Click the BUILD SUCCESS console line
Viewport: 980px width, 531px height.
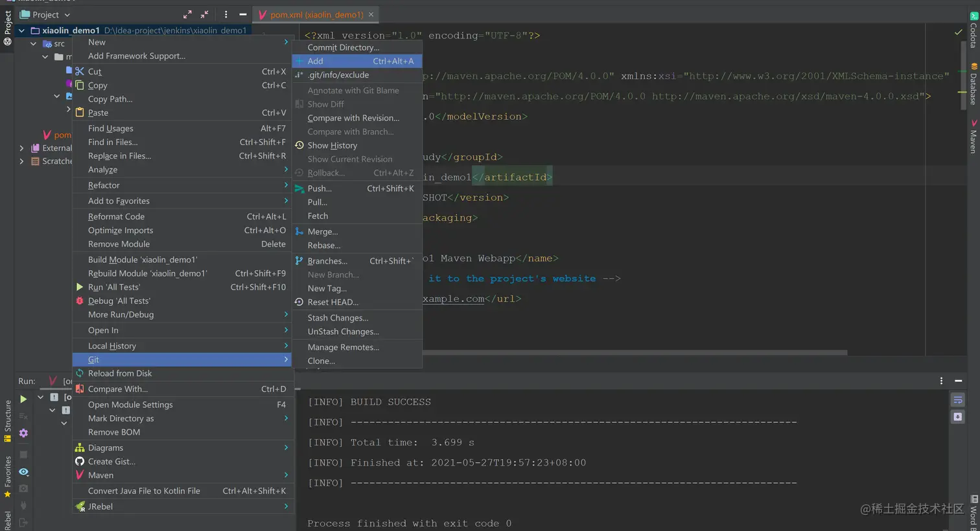tap(369, 402)
